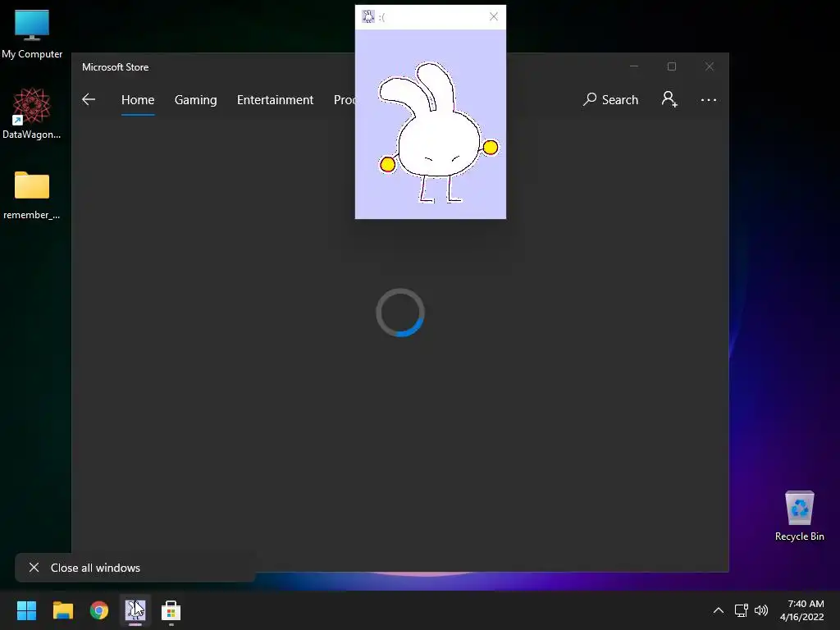Click the partially hidden Productivity tab
Screen dimensions: 840x630
344,99
